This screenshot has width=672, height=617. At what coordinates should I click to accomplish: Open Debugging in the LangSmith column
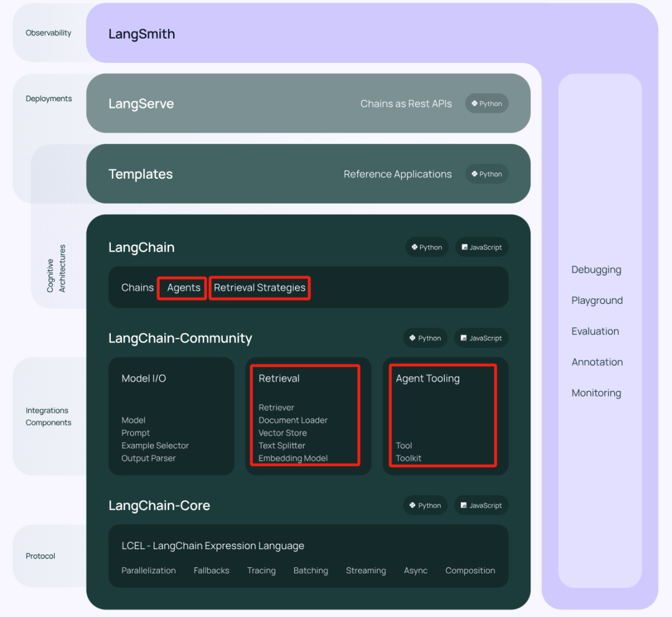[x=596, y=270]
